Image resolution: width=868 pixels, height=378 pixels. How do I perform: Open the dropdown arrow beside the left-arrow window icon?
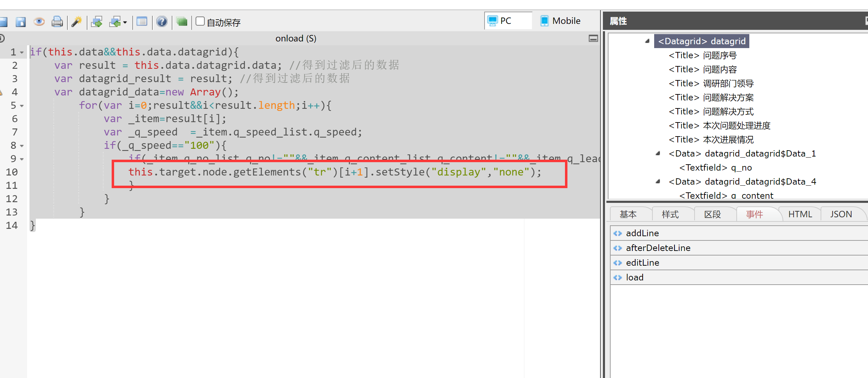pos(125,22)
